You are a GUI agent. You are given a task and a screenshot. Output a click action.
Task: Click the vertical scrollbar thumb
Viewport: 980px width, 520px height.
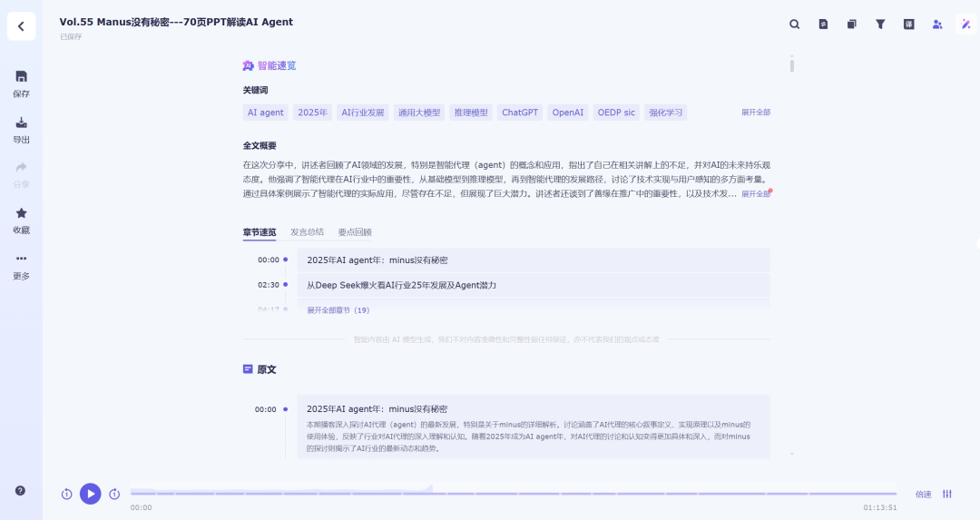pos(792,65)
